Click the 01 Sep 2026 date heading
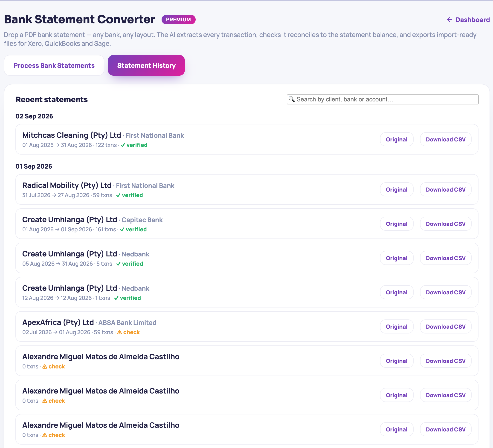The height and width of the screenshot is (448, 493). pos(34,167)
